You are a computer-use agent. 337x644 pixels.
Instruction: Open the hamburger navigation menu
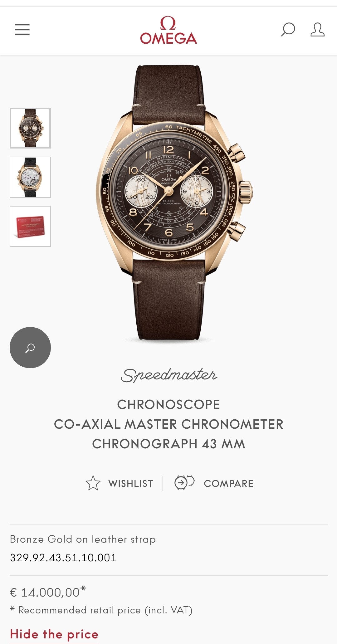(22, 30)
